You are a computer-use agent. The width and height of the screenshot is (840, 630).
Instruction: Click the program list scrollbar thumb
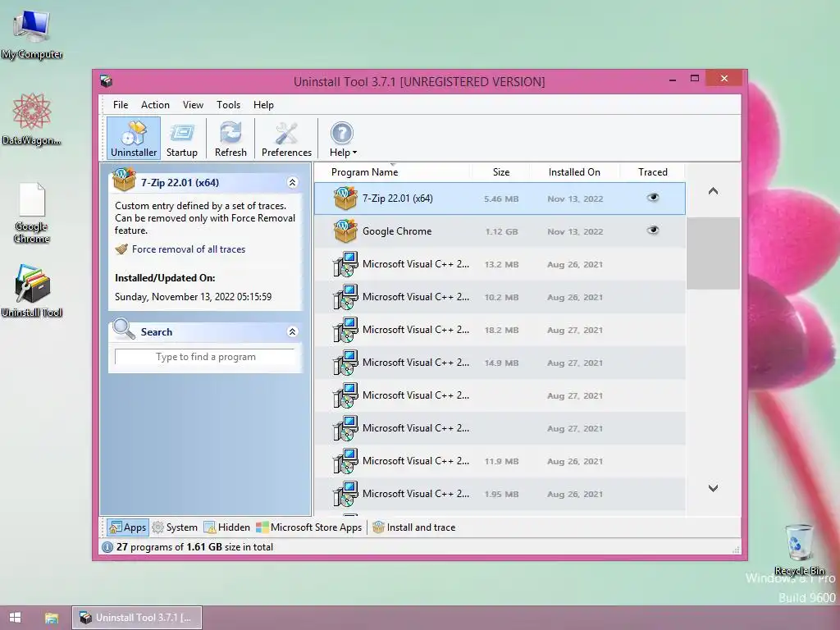[x=713, y=253]
